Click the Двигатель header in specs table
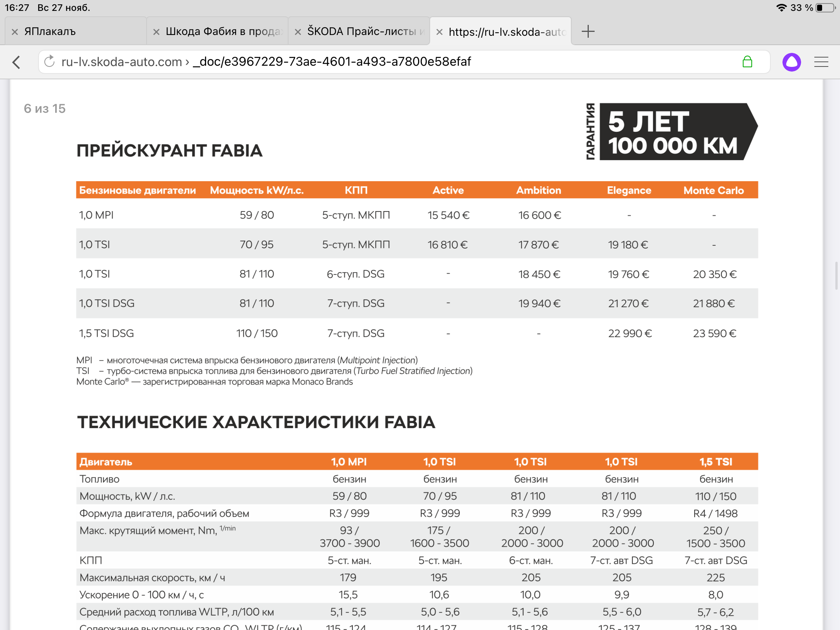 coord(106,462)
